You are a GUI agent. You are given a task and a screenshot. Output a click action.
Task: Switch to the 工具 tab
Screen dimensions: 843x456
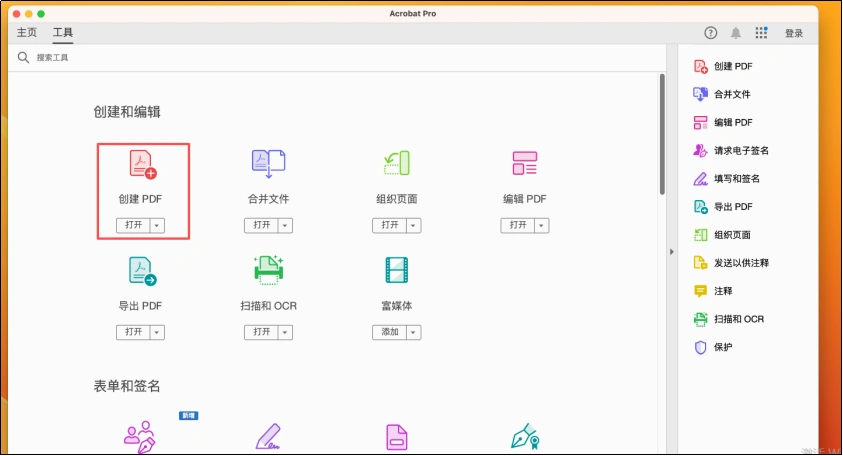(x=63, y=32)
